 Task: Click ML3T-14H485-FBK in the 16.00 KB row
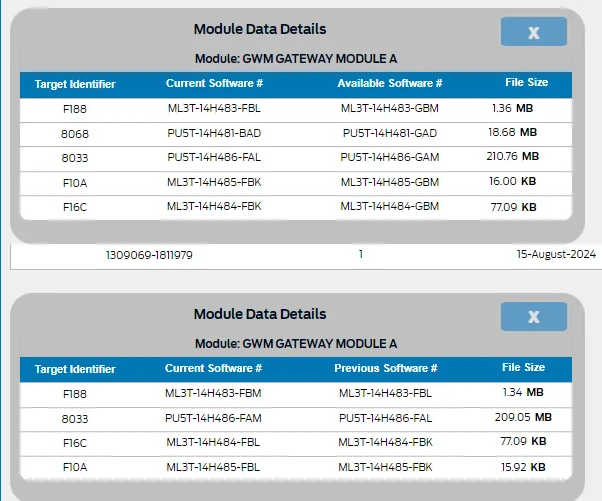point(214,182)
